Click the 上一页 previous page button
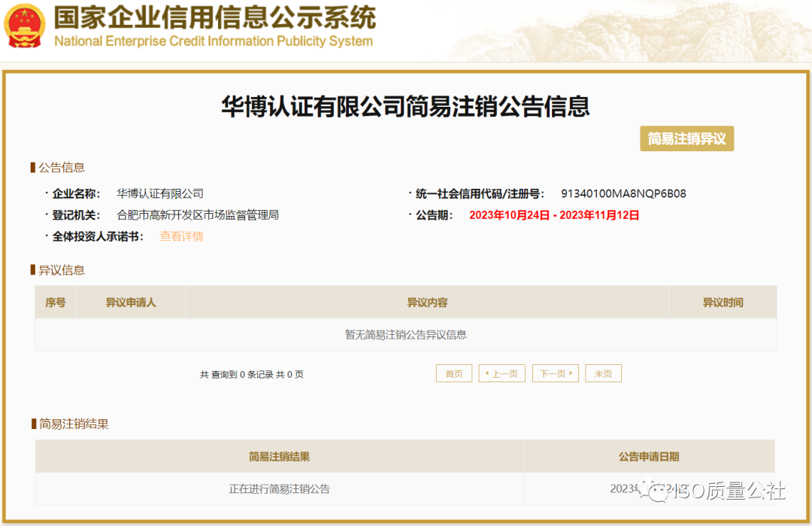The height and width of the screenshot is (526, 812). [x=501, y=374]
